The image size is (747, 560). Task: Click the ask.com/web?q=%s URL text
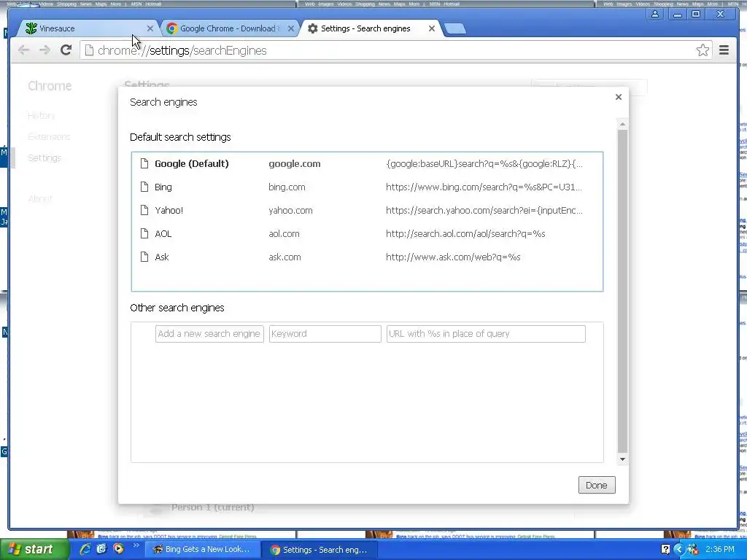point(453,257)
